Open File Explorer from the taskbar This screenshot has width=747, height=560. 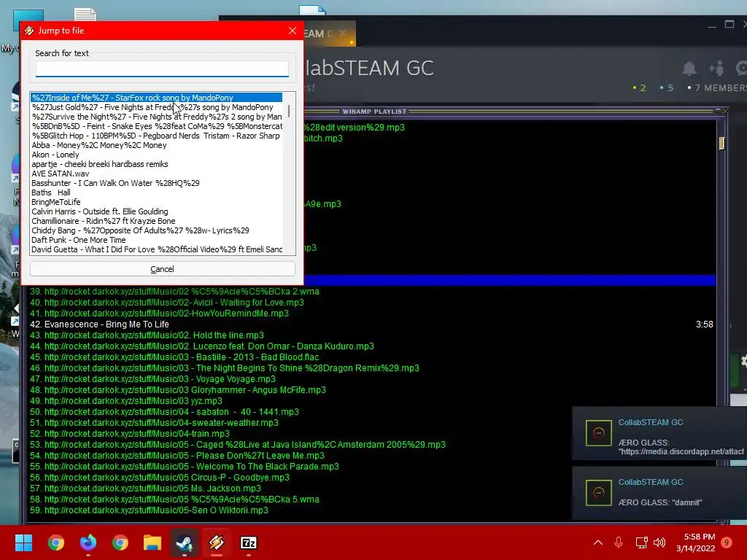click(x=152, y=542)
